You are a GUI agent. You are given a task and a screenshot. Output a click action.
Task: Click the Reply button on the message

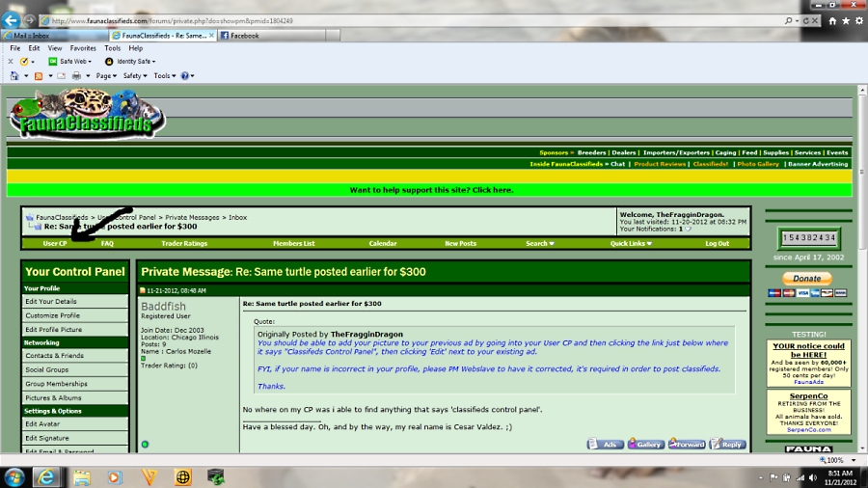[728, 445]
